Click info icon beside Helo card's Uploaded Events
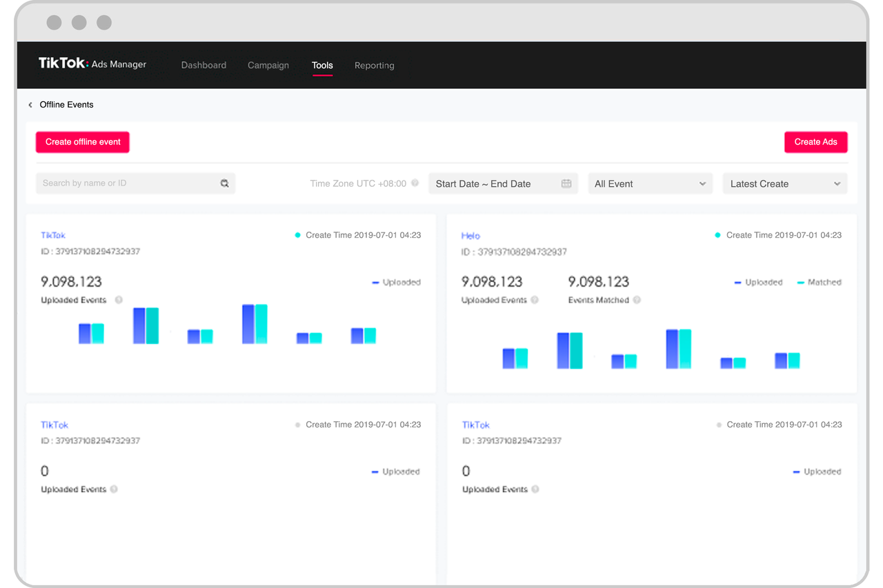This screenshot has height=588, width=883. (535, 300)
